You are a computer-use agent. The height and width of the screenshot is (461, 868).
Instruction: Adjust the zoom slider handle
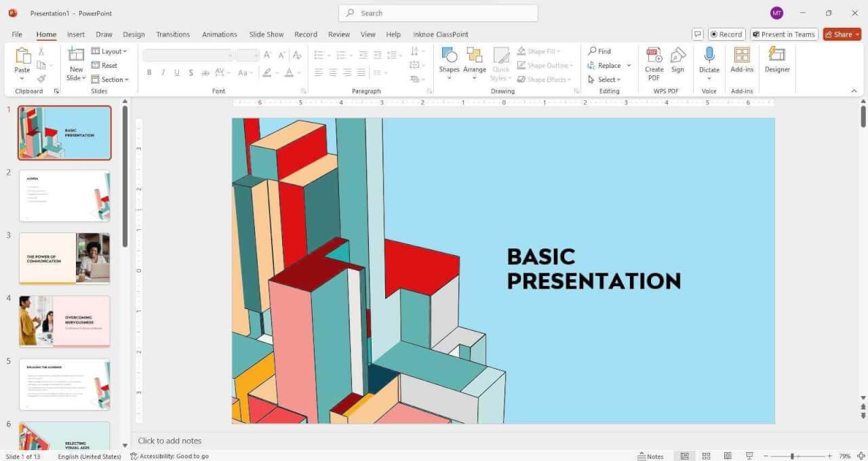792,456
